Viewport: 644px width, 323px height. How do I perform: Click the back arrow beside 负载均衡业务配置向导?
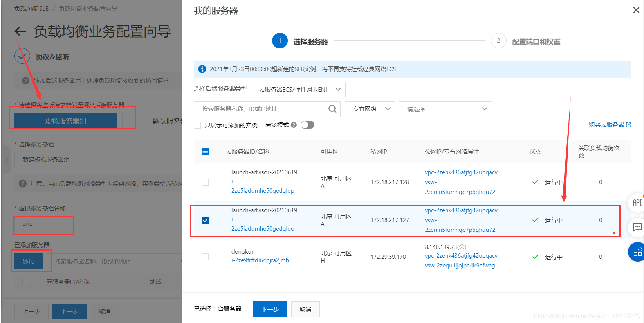point(20,31)
